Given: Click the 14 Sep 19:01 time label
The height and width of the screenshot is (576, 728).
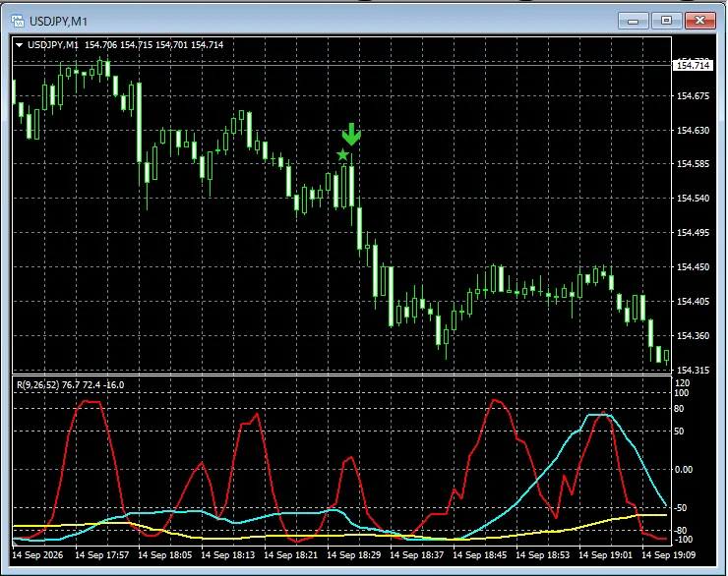Looking at the screenshot, I should pyautogui.click(x=605, y=554).
